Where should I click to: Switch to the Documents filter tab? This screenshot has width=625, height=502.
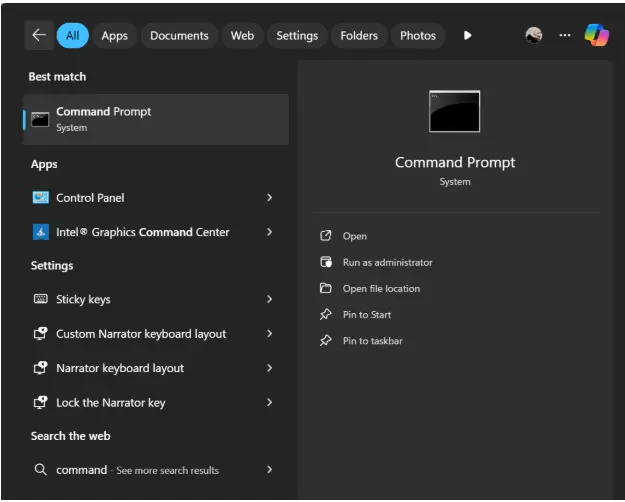point(179,35)
